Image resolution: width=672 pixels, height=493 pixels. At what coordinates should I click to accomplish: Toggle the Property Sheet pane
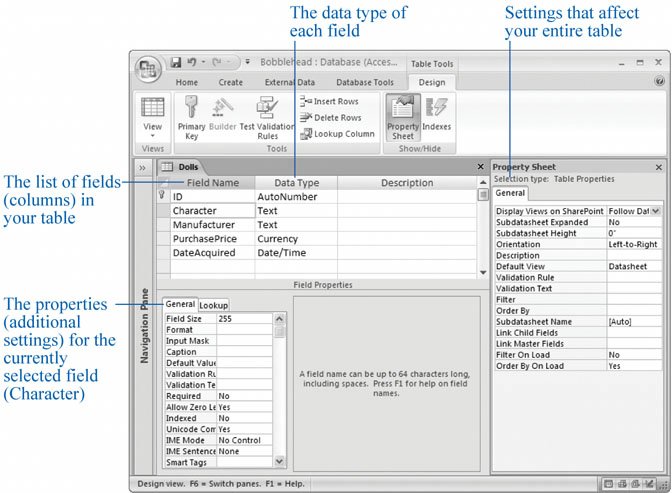point(402,115)
